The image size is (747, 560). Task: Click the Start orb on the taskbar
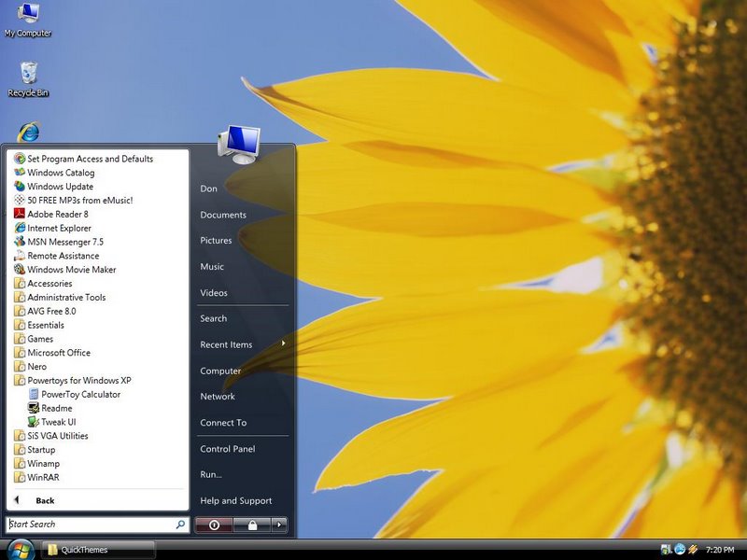pos(20,550)
